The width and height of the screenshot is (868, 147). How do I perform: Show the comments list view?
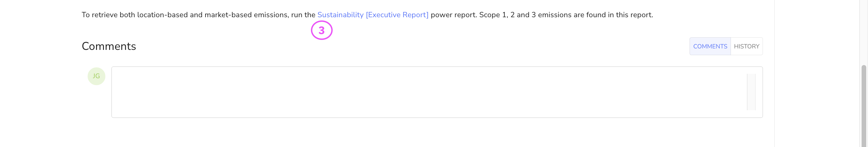click(710, 46)
